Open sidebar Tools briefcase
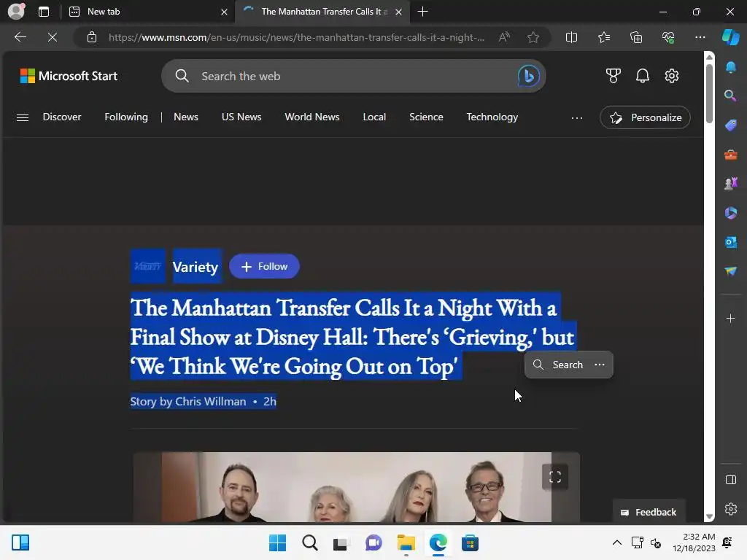This screenshot has height=560, width=747. (x=731, y=155)
